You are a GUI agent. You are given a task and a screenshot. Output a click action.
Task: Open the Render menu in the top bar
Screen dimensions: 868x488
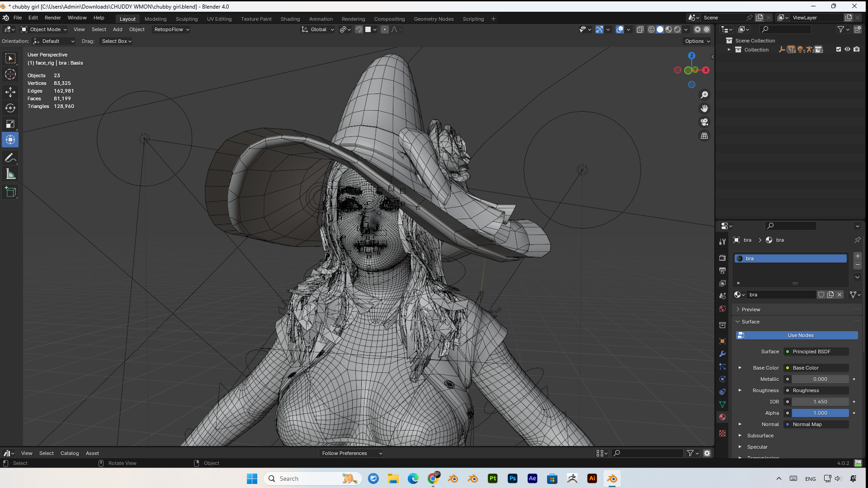[x=53, y=18]
